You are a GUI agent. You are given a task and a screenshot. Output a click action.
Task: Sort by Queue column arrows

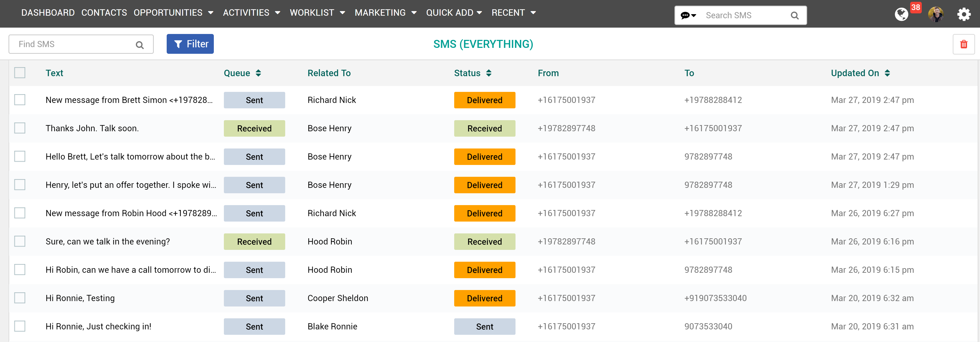pos(258,73)
